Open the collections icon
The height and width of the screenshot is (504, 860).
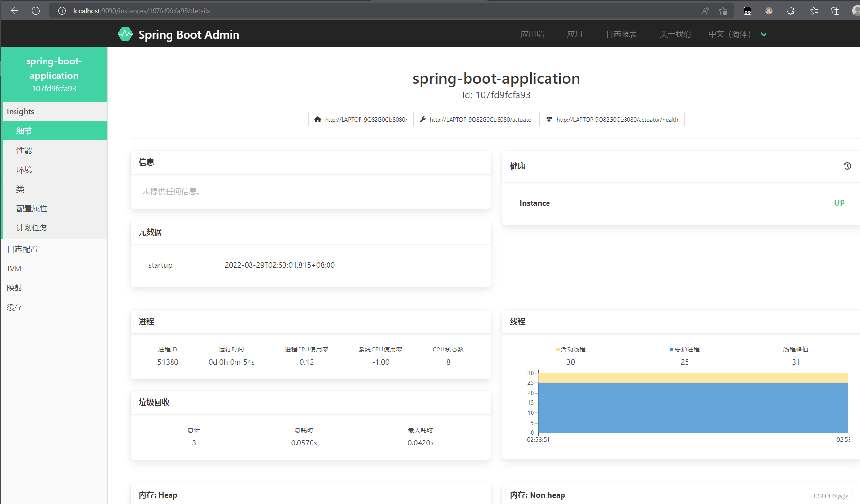[x=835, y=11]
